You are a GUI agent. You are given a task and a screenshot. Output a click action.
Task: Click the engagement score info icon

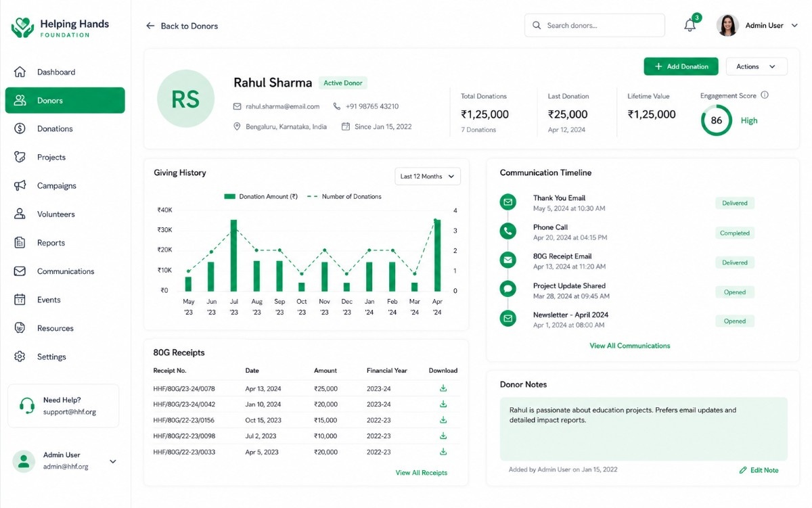coord(765,95)
